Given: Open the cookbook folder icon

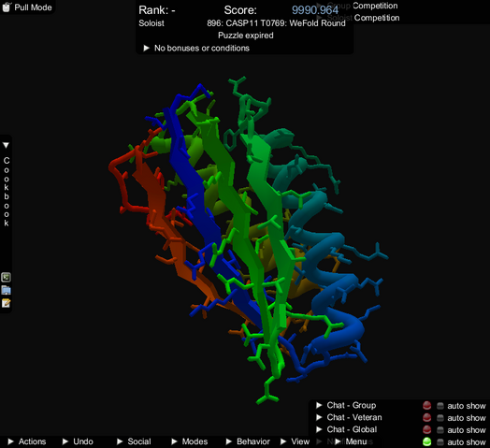Looking at the screenshot, I should (x=6, y=290).
